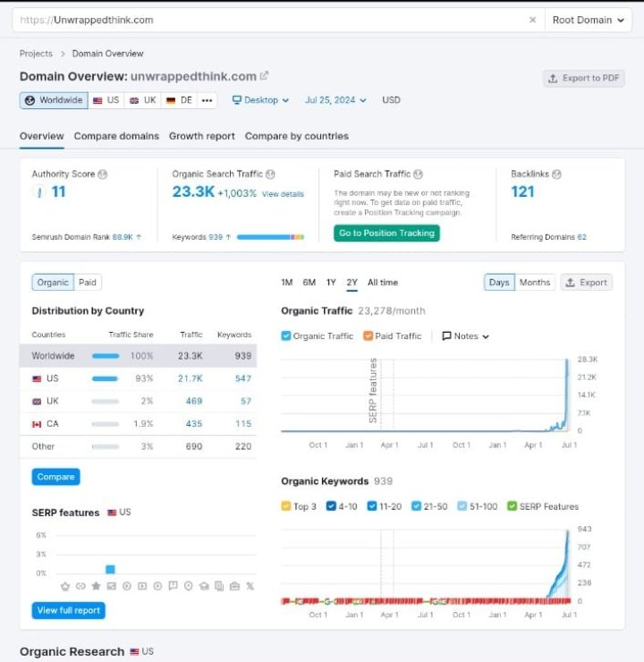Click the US flag beside the Organic Research heading
644x662 pixels.
(x=135, y=652)
